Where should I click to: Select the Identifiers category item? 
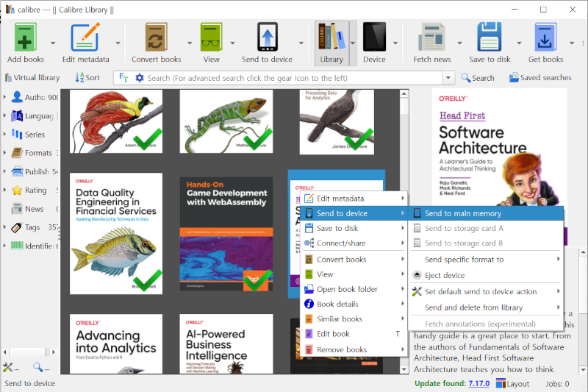tap(35, 246)
